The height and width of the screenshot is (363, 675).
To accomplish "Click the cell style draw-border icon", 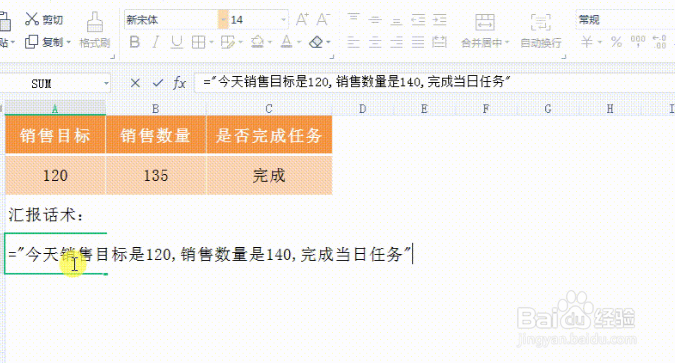I will pos(227,42).
